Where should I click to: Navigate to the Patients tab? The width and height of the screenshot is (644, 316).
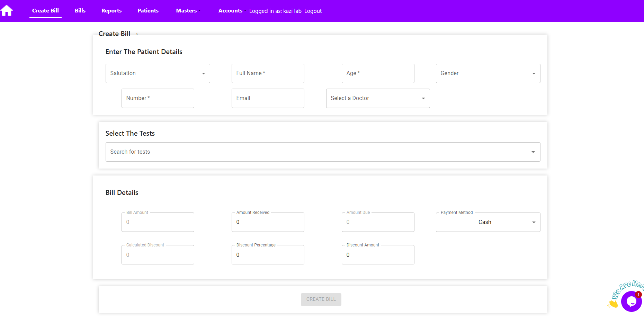point(148,11)
